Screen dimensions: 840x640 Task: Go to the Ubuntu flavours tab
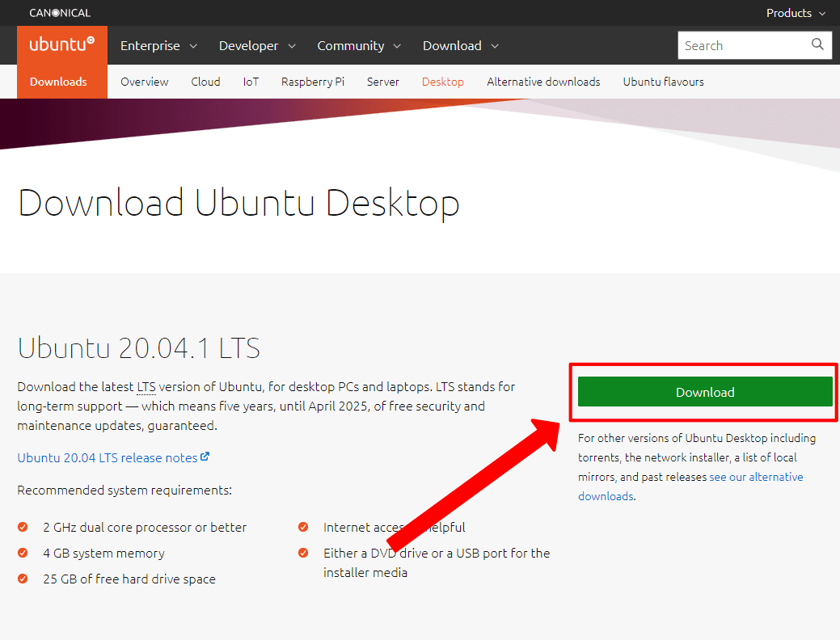663,82
